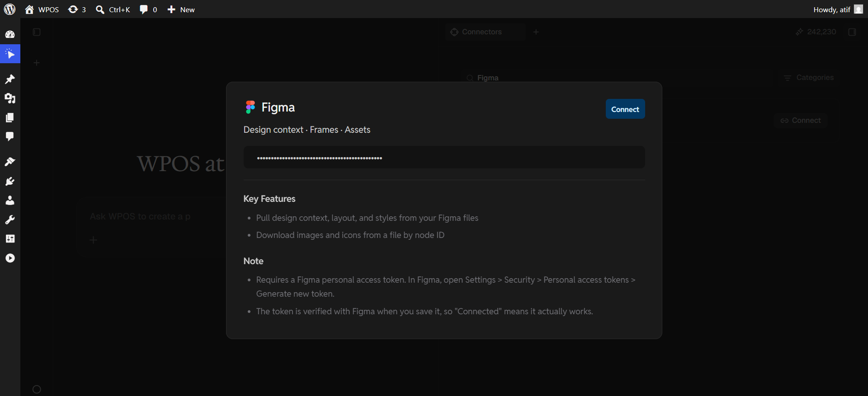868x396 pixels.
Task: Open Ctrl+K search command
Action: (113, 9)
